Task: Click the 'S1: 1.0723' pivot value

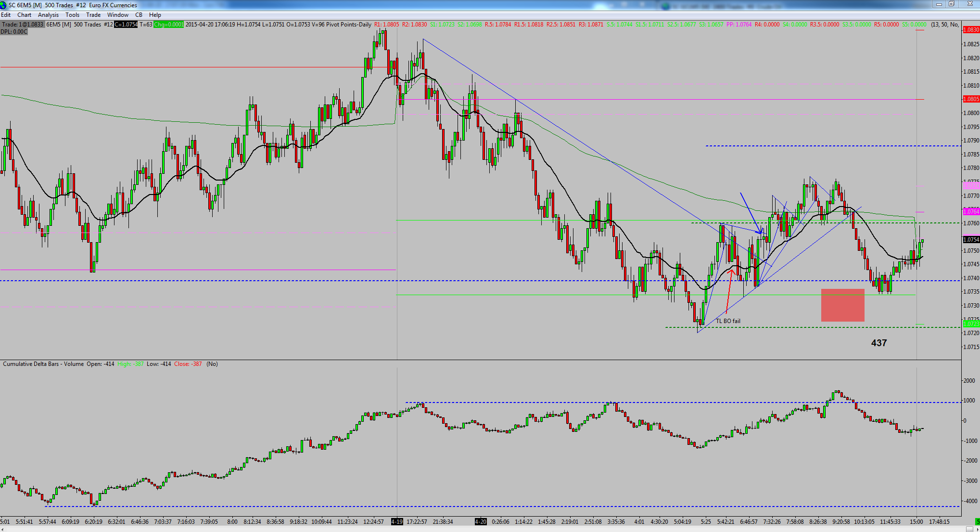Action: [442, 25]
